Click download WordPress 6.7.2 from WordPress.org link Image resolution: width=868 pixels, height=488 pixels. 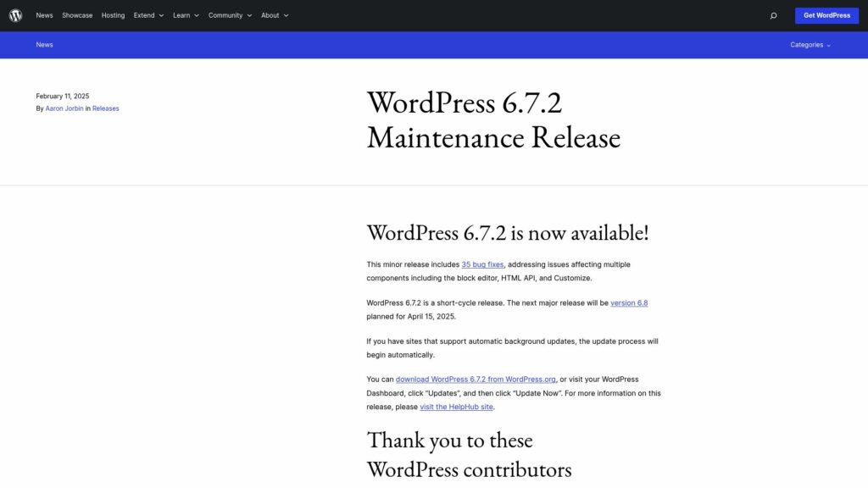(x=476, y=380)
